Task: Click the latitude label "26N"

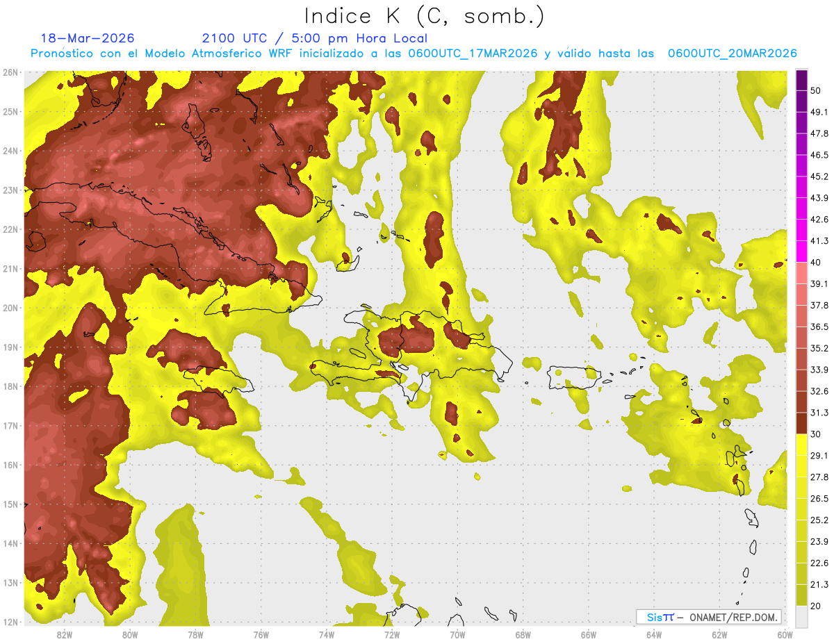Action: pyautogui.click(x=10, y=72)
